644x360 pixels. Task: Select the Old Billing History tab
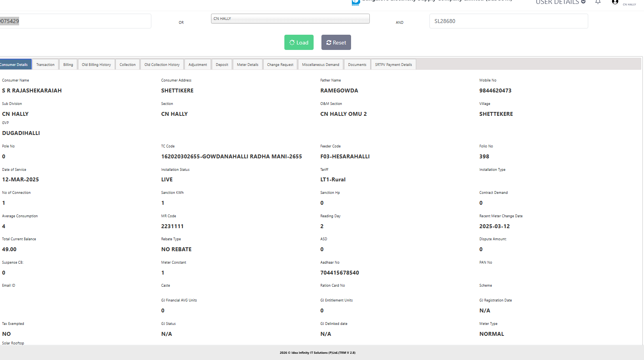click(x=96, y=65)
